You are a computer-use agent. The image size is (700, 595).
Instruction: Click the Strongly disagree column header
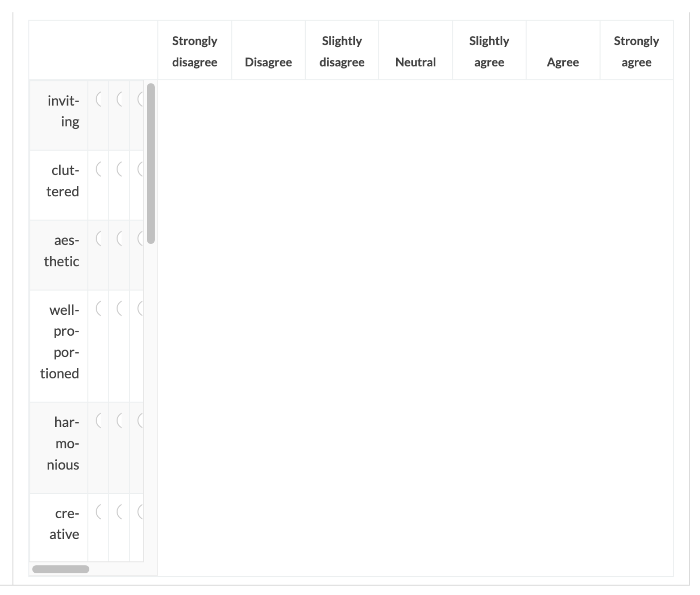click(x=195, y=51)
